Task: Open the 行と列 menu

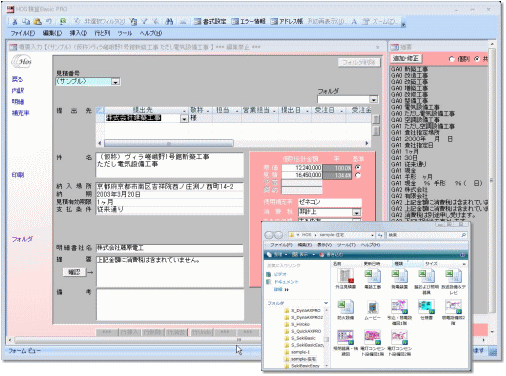Action: coord(102,33)
